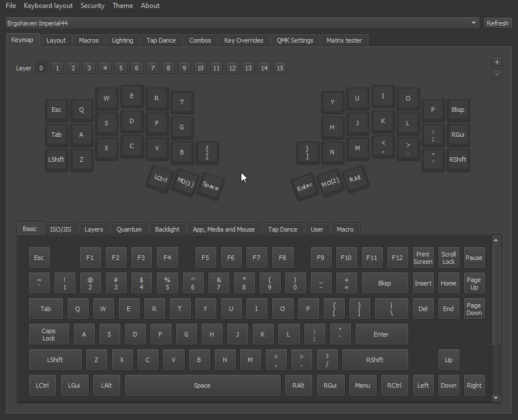Select the Bksp key on the keymap

[458, 110]
